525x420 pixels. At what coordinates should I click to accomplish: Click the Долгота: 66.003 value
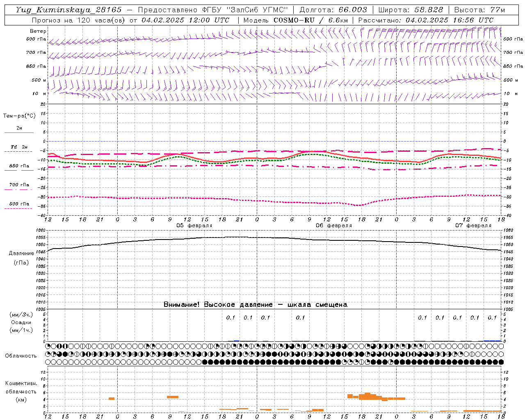click(333, 10)
